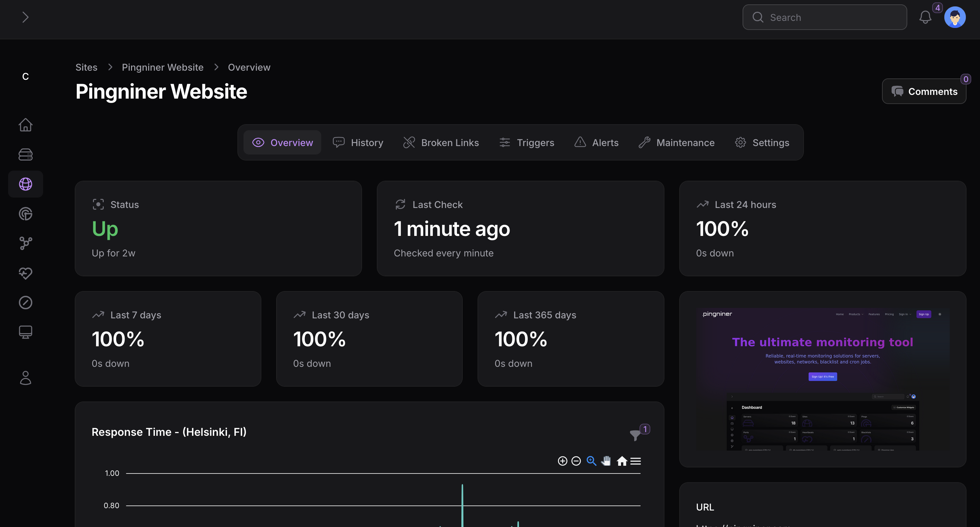Open the user avatar menu
The height and width of the screenshot is (527, 980).
click(954, 17)
